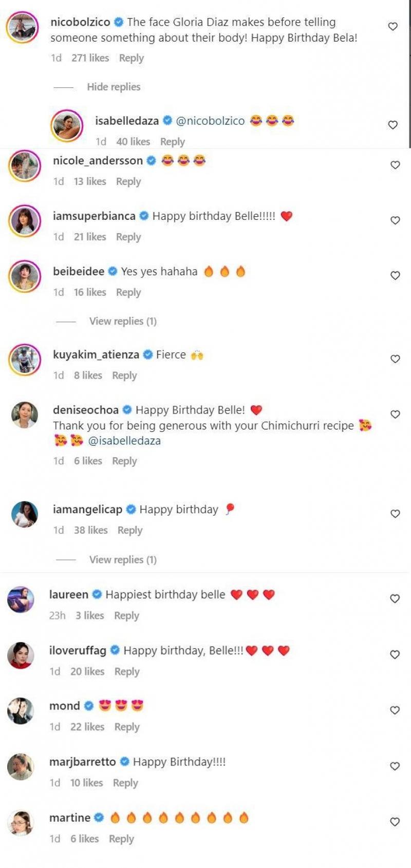The image size is (411, 868).
Task: Like marjbarretto's Happy Birthday comment
Action: click(x=395, y=766)
